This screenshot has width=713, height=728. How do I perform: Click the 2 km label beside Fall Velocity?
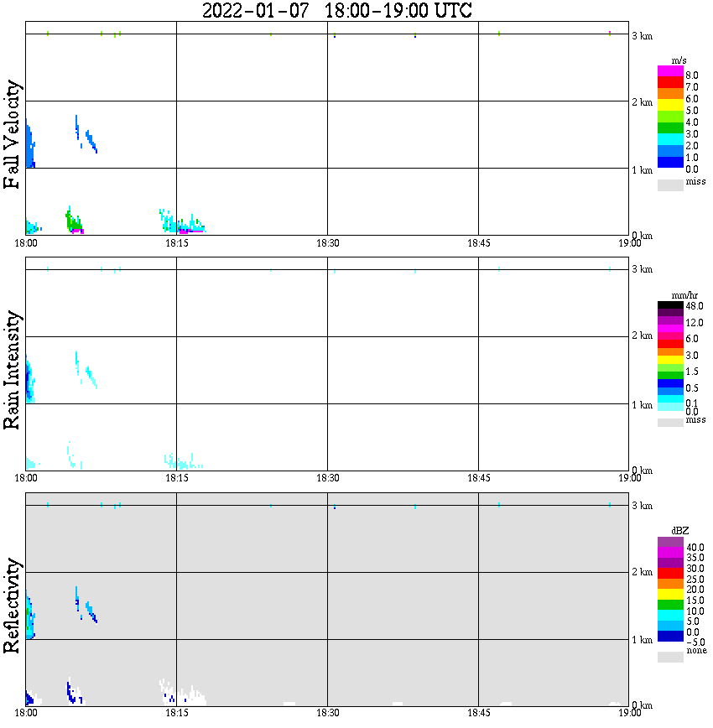coord(643,102)
